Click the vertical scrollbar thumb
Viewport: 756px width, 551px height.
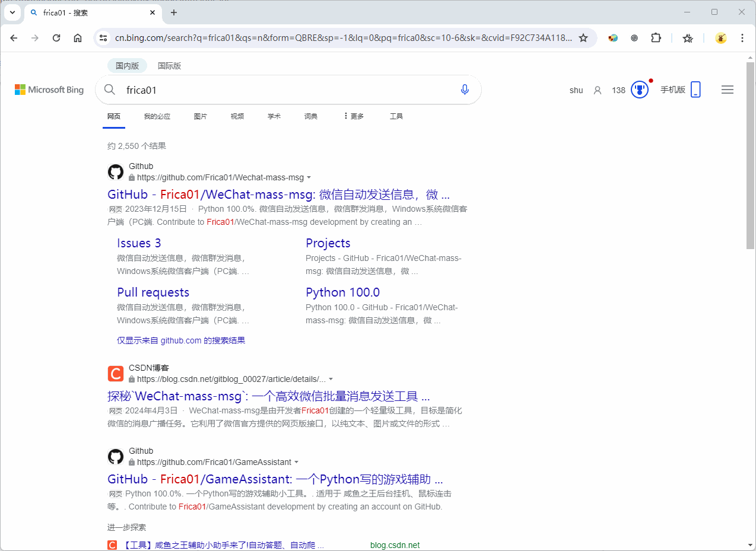click(751, 155)
